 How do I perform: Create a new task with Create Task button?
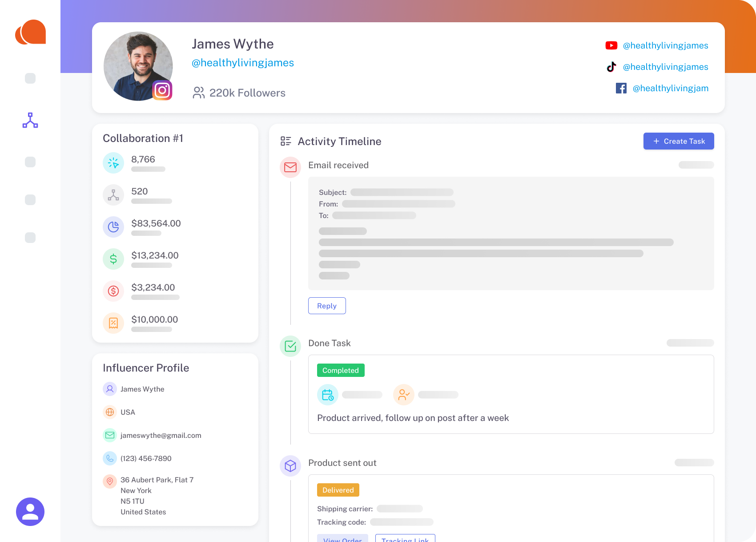point(679,141)
